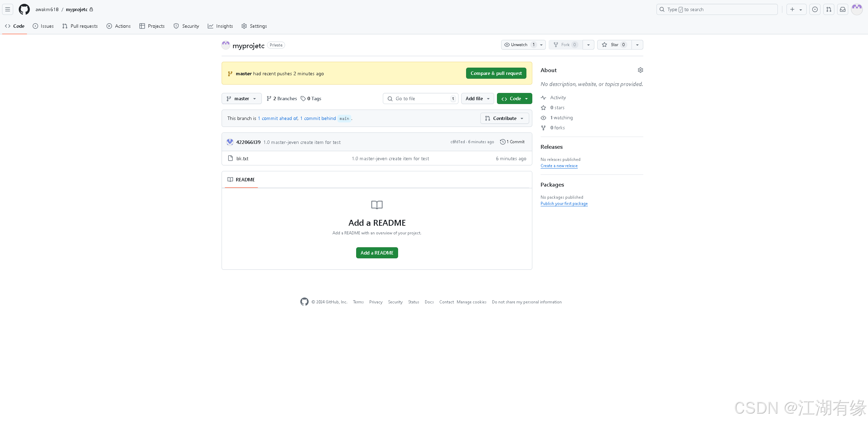The height and width of the screenshot is (422, 868).
Task: Click the Security tab icon
Action: (177, 26)
